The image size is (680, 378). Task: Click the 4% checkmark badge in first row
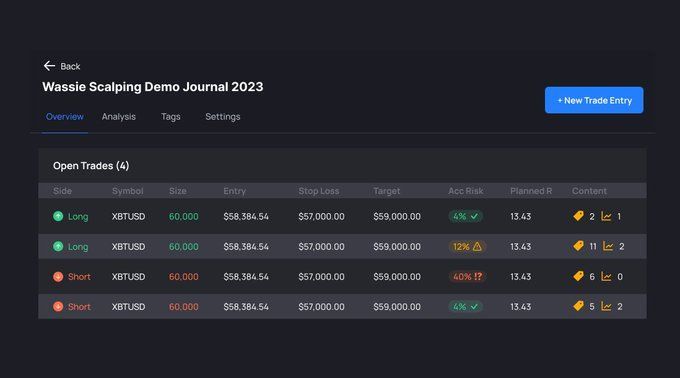(x=466, y=216)
